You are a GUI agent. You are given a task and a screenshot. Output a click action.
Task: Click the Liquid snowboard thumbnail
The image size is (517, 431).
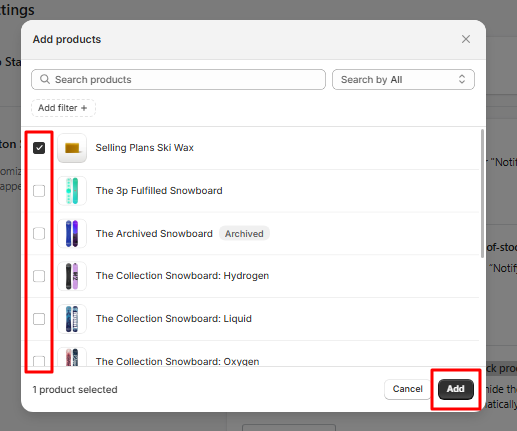pos(72,319)
